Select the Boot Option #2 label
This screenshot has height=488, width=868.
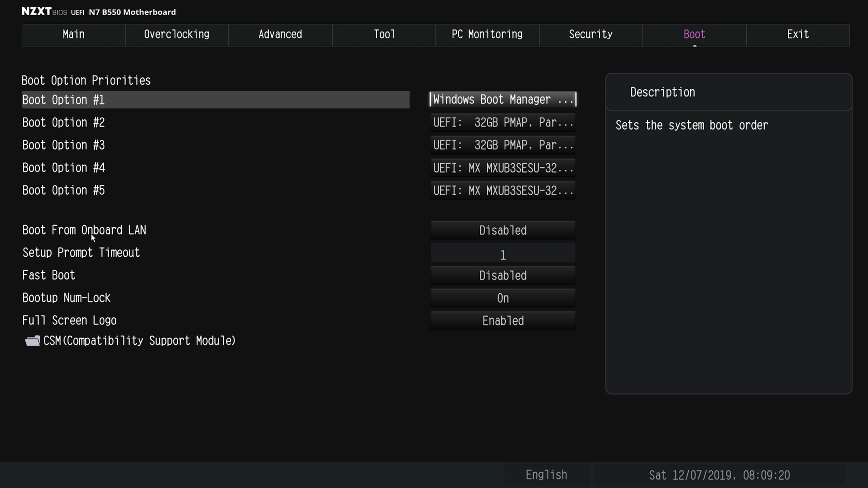[x=64, y=122]
